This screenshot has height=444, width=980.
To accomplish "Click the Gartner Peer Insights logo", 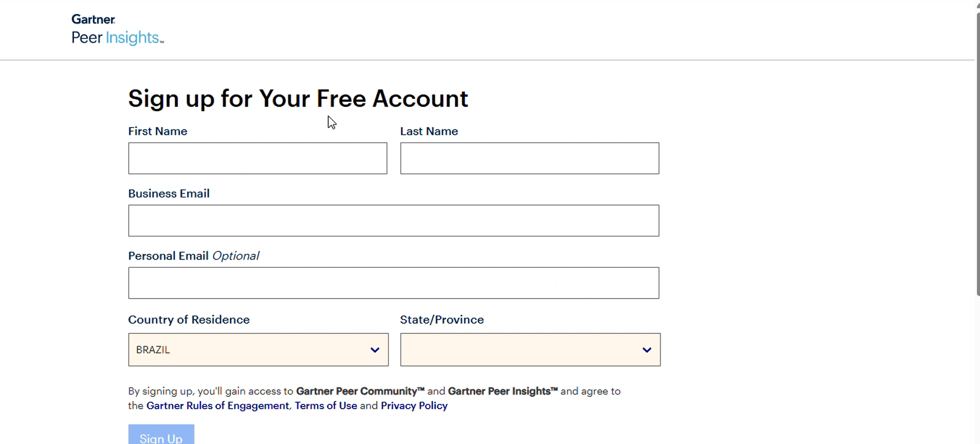I will pyautogui.click(x=117, y=30).
